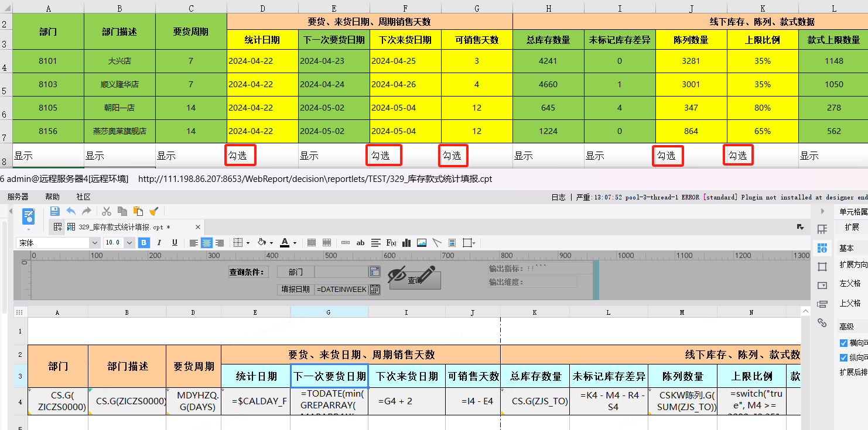Image resolution: width=868 pixels, height=430 pixels.
Task: Open the hyperlink panel chain icon
Action: coord(822,323)
